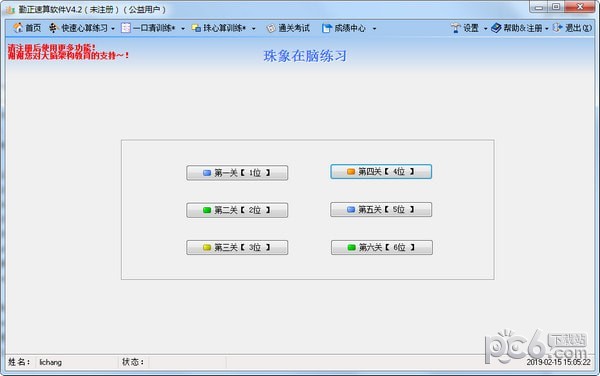Open the 成绩中心 menu
The image size is (600, 376).
[x=350, y=28]
